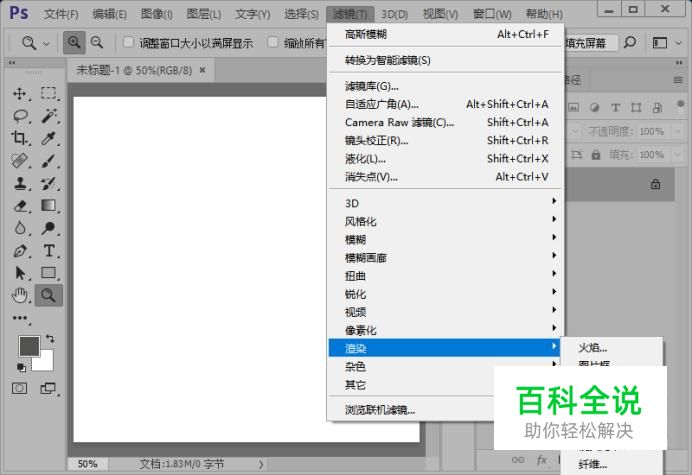Open the Zoom tool preset dropdown
This screenshot has width=692, height=475.
pyautogui.click(x=46, y=43)
